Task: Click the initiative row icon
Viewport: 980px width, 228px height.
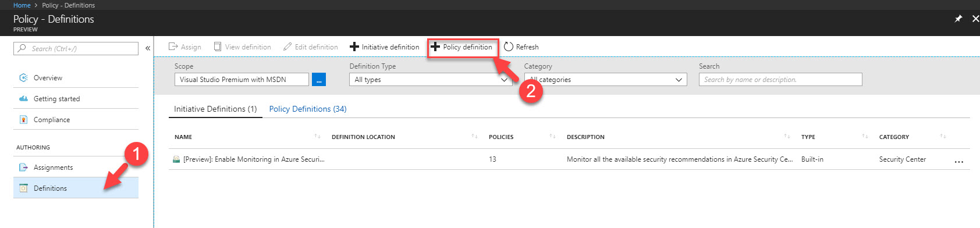Action: 176,159
